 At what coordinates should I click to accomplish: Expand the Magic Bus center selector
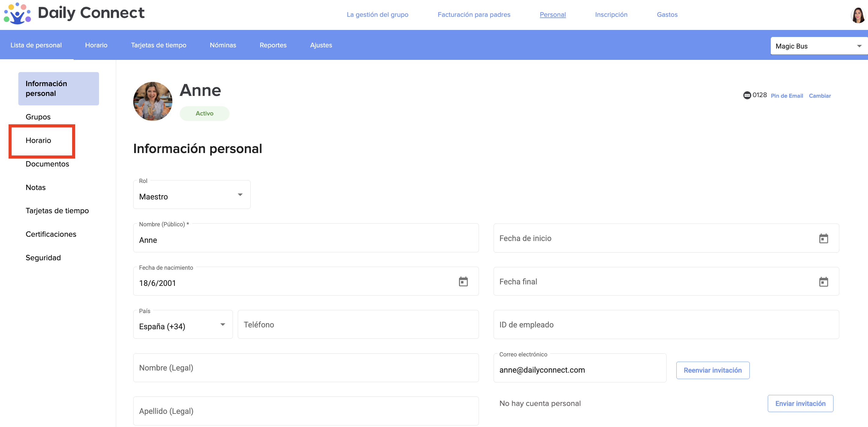tap(818, 46)
